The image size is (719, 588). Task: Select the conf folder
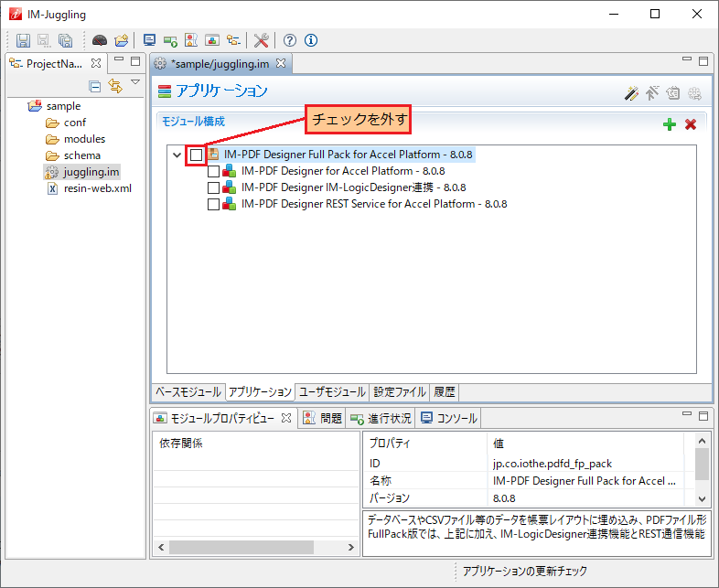(75, 123)
